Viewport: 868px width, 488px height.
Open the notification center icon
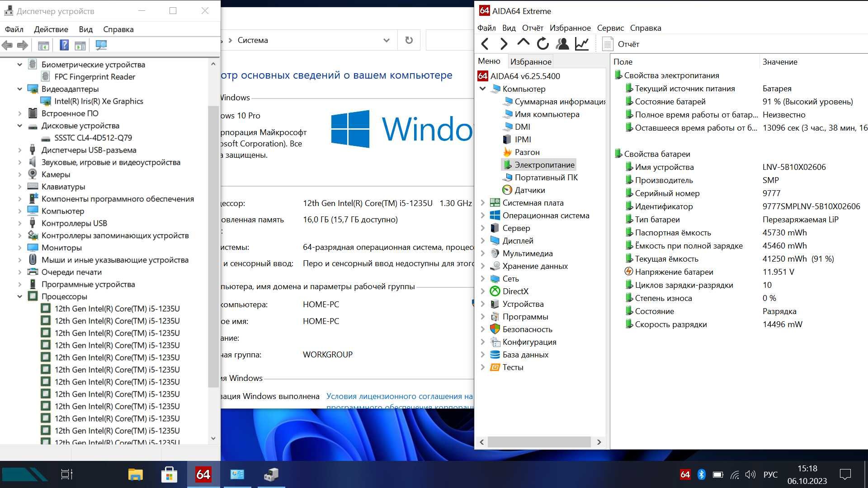click(845, 474)
